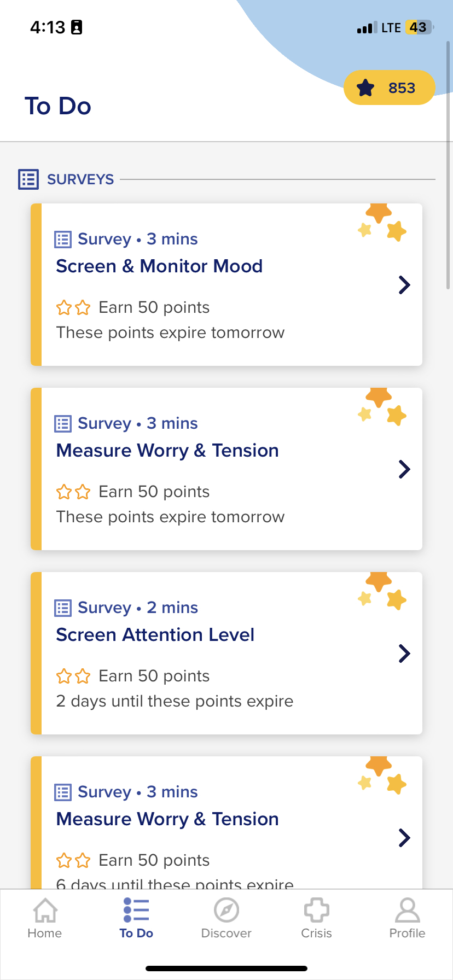Image resolution: width=453 pixels, height=980 pixels.
Task: Click the vertical scrollbar on the right edge
Action: pyautogui.click(x=449, y=164)
